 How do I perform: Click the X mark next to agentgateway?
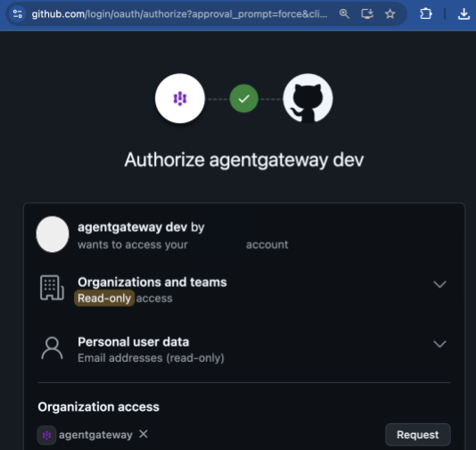(x=144, y=434)
